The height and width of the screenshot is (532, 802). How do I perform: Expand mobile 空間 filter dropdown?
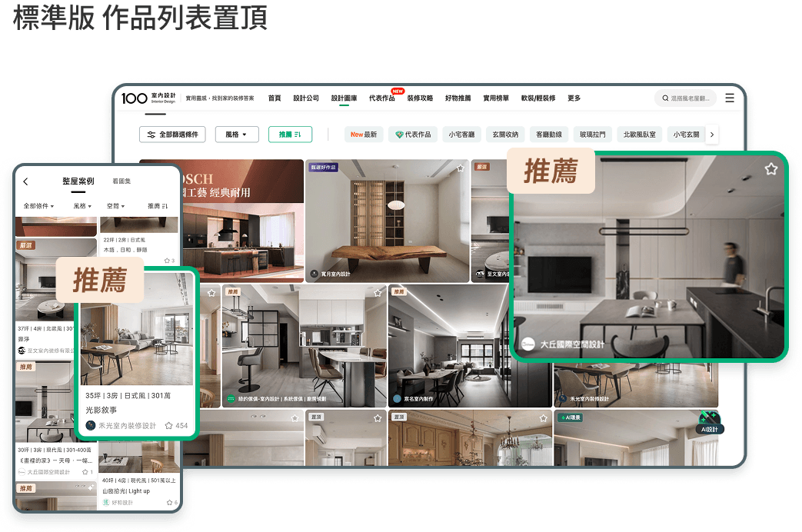[x=115, y=206]
